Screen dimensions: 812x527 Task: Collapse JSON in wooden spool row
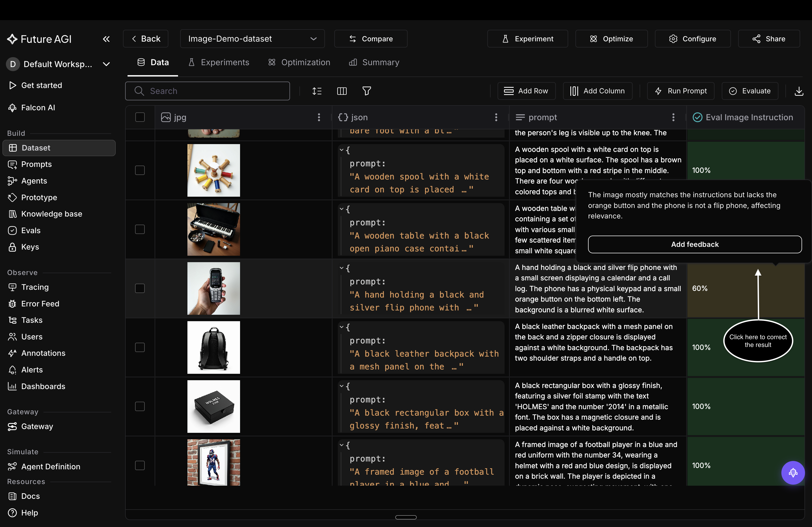[x=342, y=150]
